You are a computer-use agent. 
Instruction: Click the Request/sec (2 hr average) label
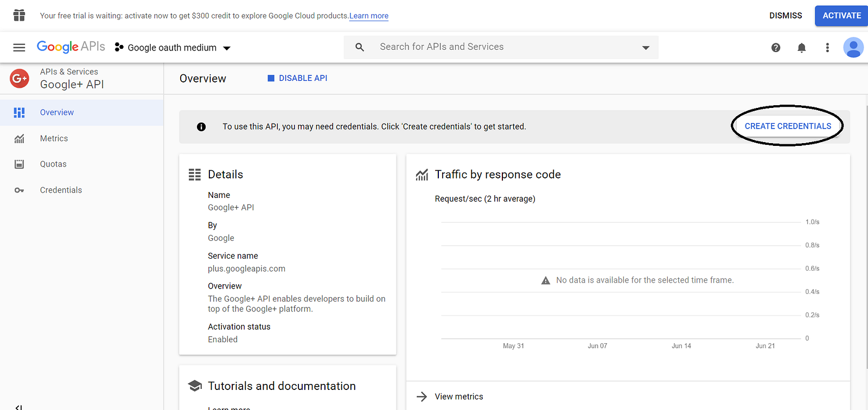point(485,199)
